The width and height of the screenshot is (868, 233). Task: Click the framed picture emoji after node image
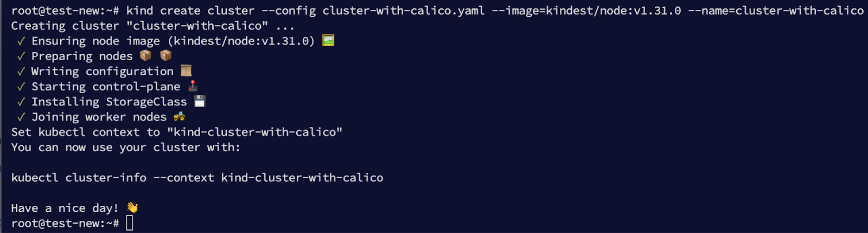[328, 41]
